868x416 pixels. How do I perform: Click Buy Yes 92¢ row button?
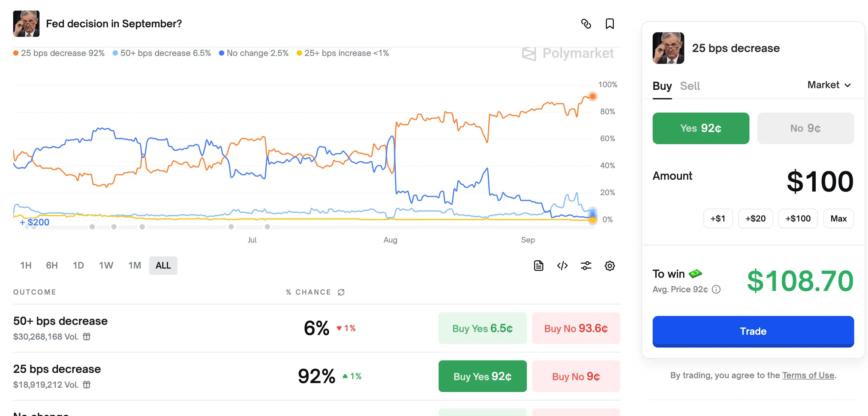482,376
